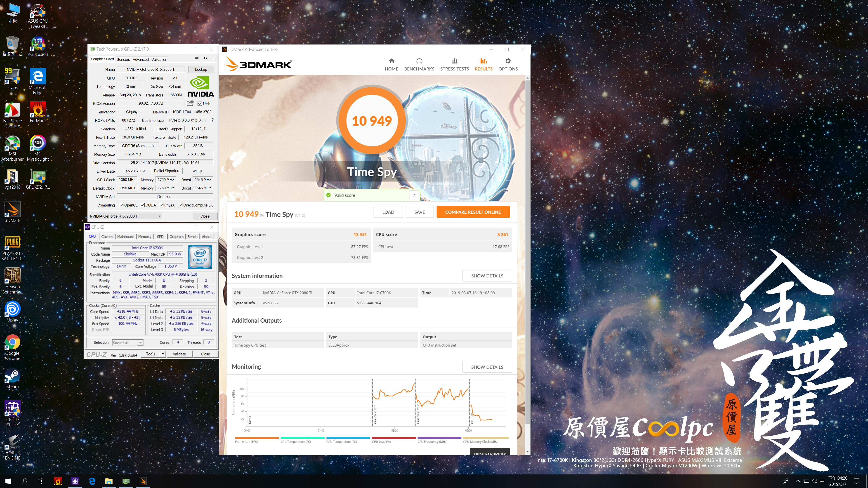Open MSI MysticLight desktop icon

[x=37, y=148]
